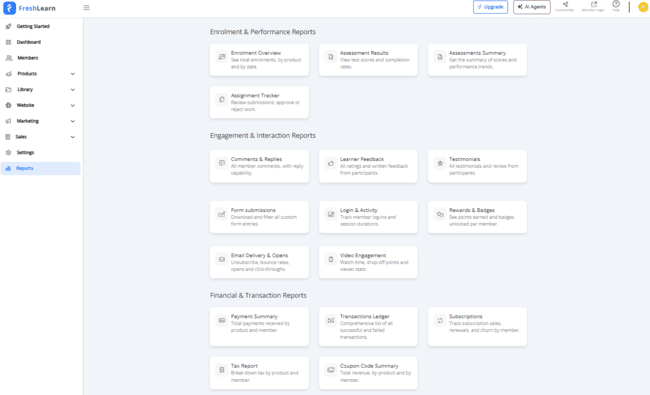650x395 pixels.
Task: Expand the Products menu chevron
Action: point(73,74)
